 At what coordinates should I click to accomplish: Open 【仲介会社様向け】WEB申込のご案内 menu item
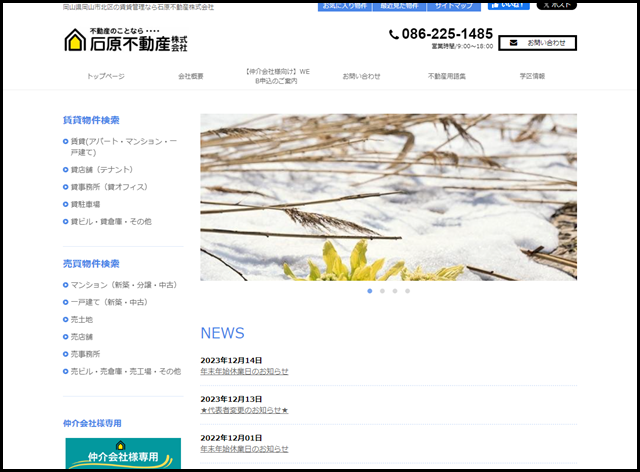276,76
